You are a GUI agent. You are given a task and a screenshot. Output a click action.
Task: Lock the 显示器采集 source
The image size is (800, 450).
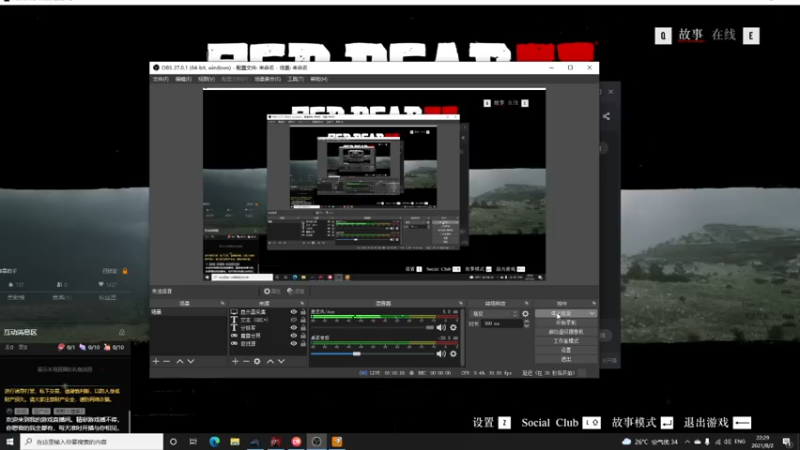coord(303,312)
